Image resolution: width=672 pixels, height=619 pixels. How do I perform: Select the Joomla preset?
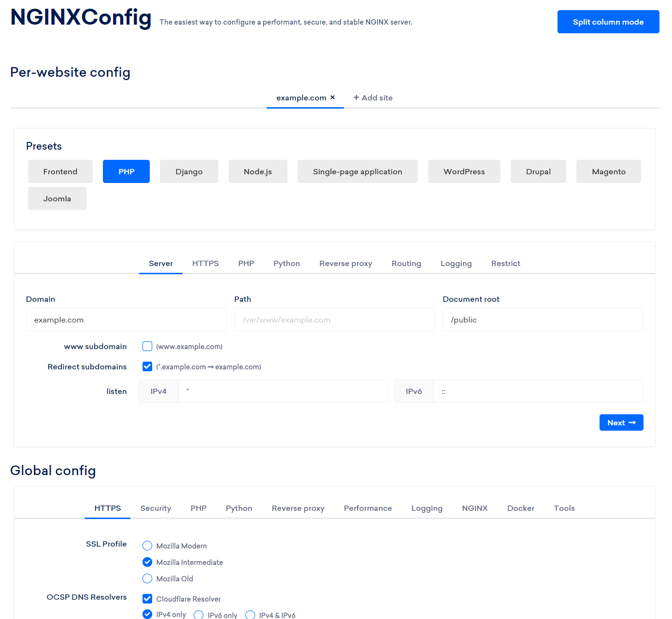[x=57, y=198]
